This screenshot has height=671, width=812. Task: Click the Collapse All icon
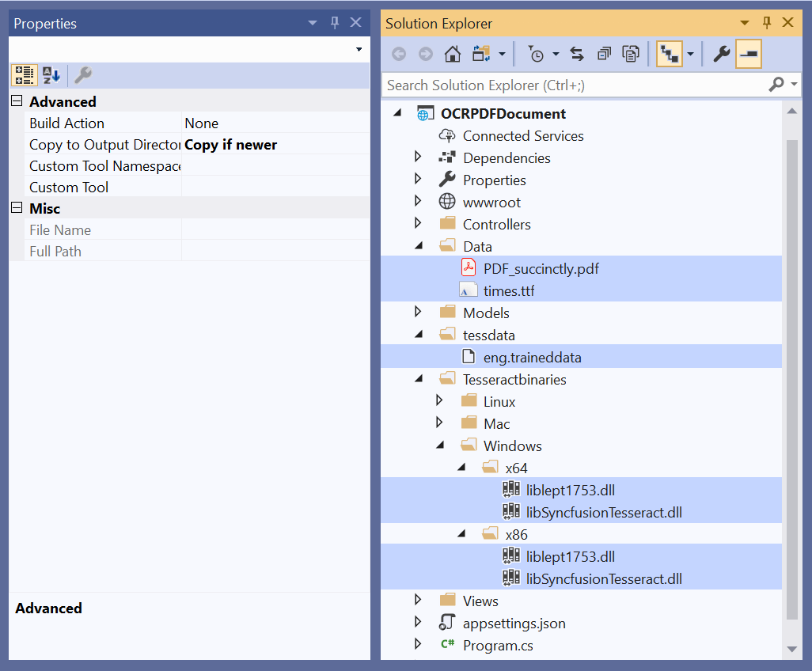pyautogui.click(x=605, y=54)
